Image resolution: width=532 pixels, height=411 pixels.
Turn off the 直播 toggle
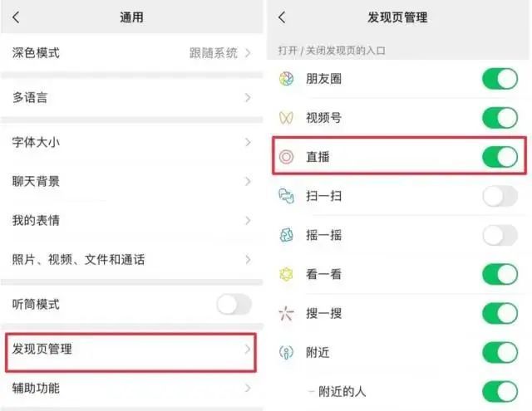(500, 157)
